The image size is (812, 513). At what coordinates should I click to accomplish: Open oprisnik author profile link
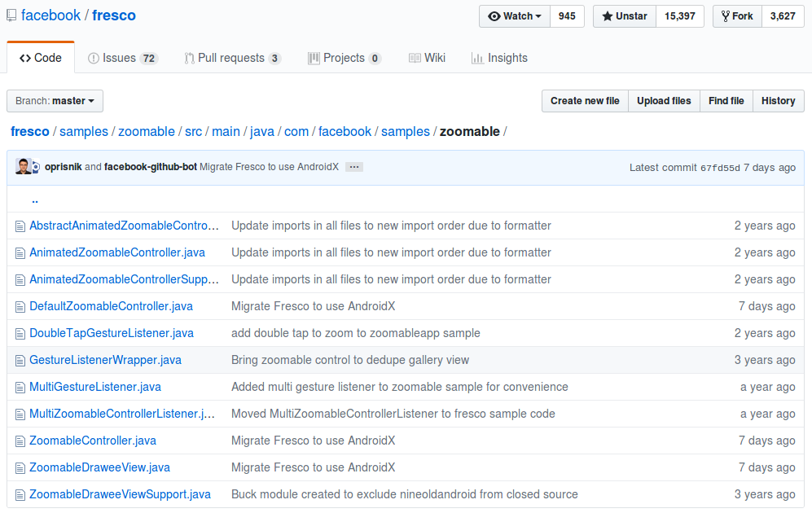click(64, 167)
